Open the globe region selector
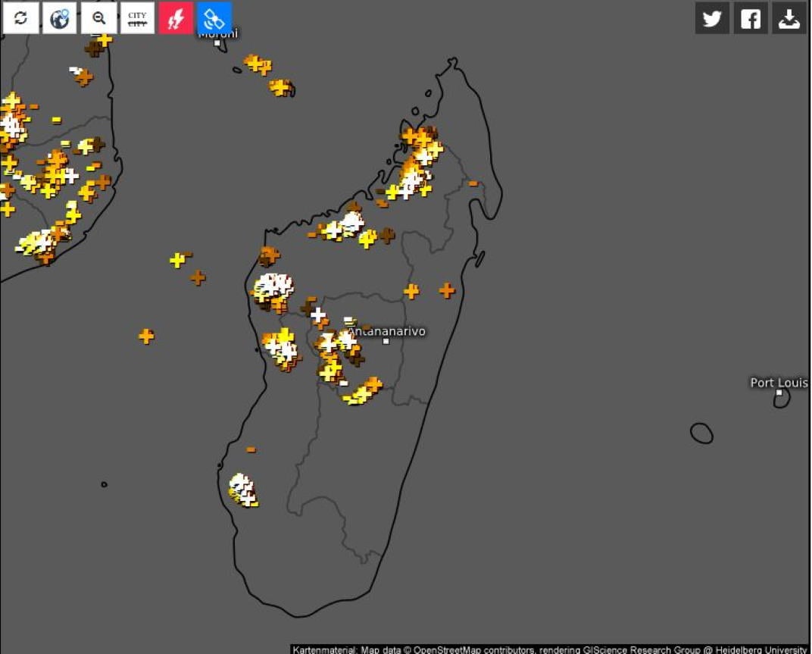Viewport: 812px width, 654px height. click(60, 18)
